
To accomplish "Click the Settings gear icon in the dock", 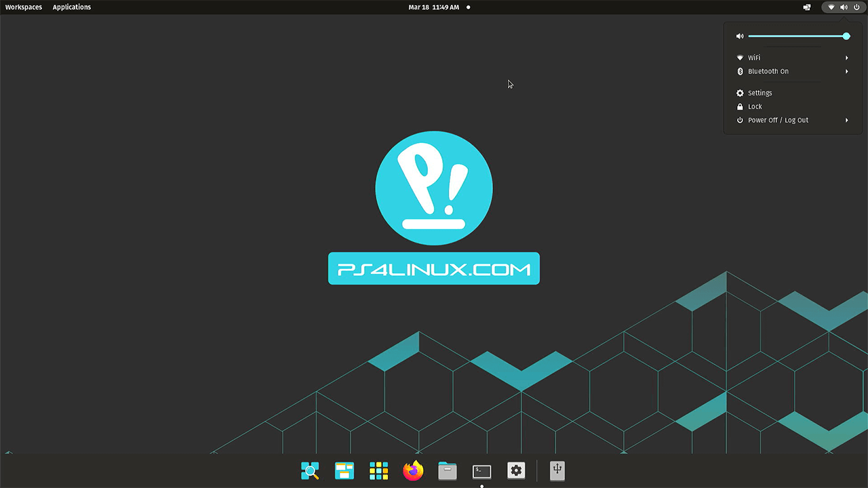I will [x=516, y=470].
